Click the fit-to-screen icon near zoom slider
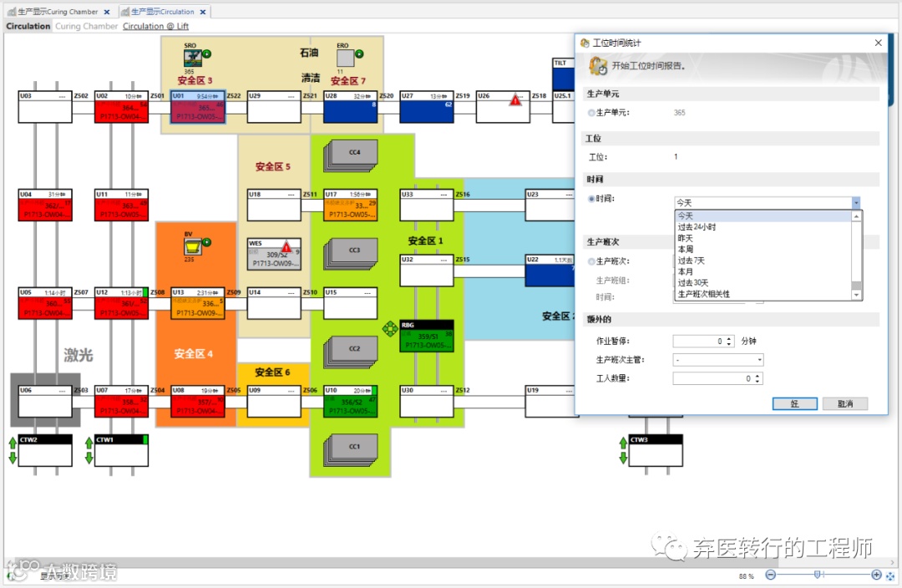902x588 pixels. coord(890,575)
